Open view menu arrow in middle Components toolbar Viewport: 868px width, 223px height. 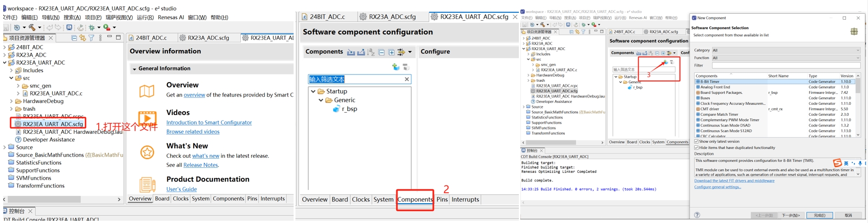click(x=410, y=52)
